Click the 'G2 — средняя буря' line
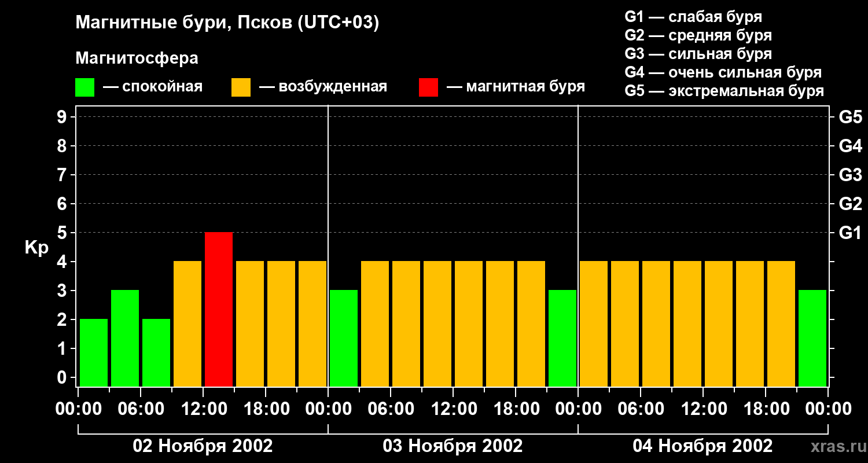The height and width of the screenshot is (463, 868). pyautogui.click(x=698, y=35)
